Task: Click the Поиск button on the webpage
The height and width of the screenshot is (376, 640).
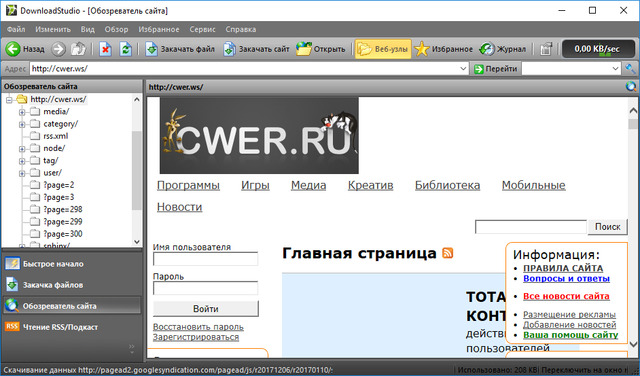Action: click(607, 227)
